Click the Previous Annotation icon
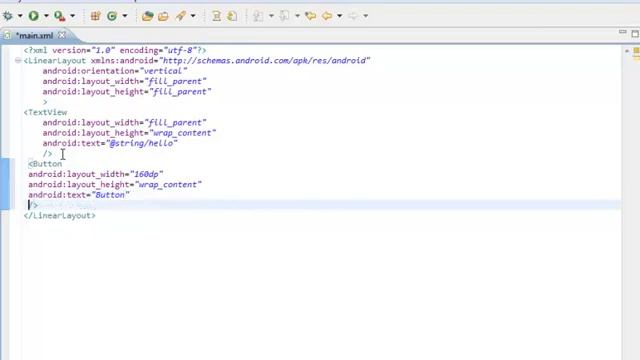Screen dimensions: 640x360 click(x=284, y=16)
